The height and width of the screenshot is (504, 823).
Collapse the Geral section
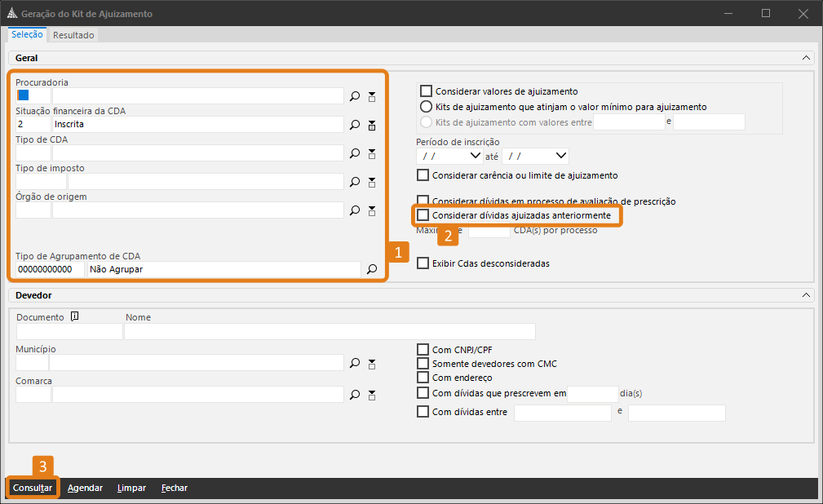tap(806, 58)
